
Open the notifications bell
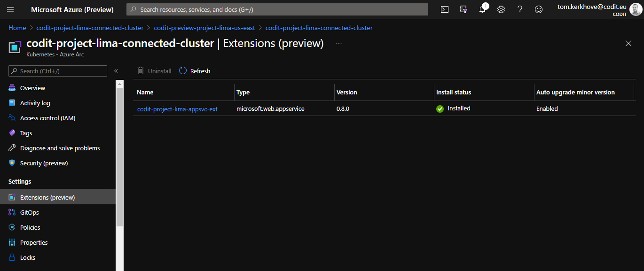click(482, 9)
